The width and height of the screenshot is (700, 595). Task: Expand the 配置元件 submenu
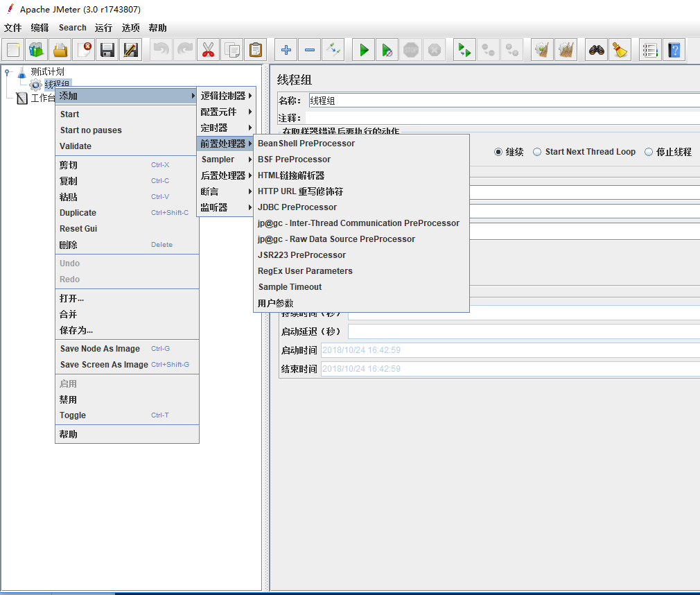pos(226,112)
